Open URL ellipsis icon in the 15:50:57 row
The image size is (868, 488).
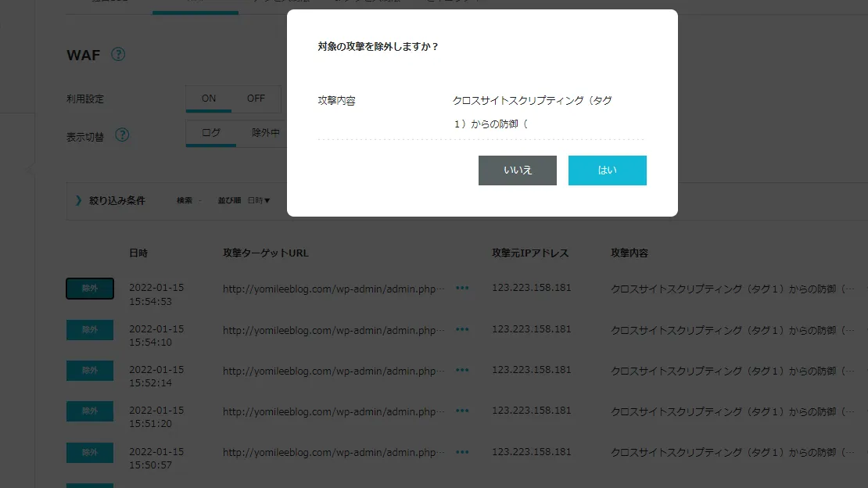[x=462, y=452]
